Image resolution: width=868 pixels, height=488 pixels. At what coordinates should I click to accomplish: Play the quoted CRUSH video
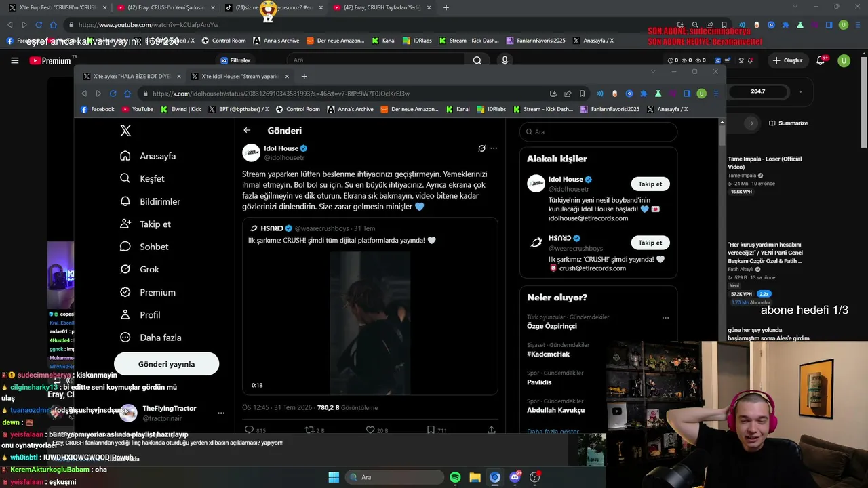pyautogui.click(x=370, y=323)
